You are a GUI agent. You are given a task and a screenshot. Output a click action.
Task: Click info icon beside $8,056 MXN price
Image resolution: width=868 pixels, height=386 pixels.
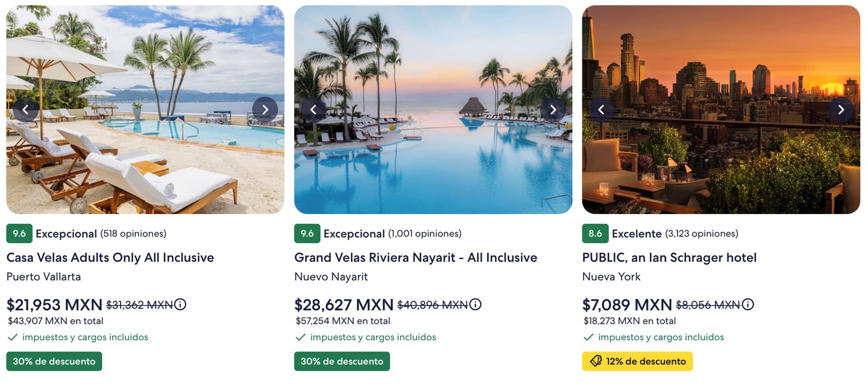(748, 305)
